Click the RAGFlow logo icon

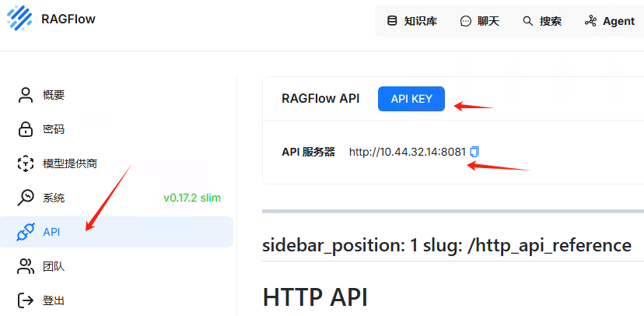pos(19,19)
